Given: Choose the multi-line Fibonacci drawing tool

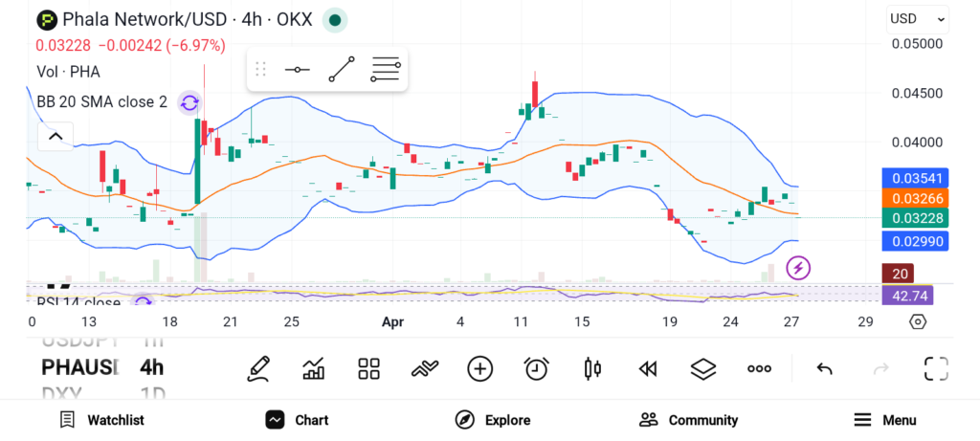Looking at the screenshot, I should pyautogui.click(x=385, y=70).
